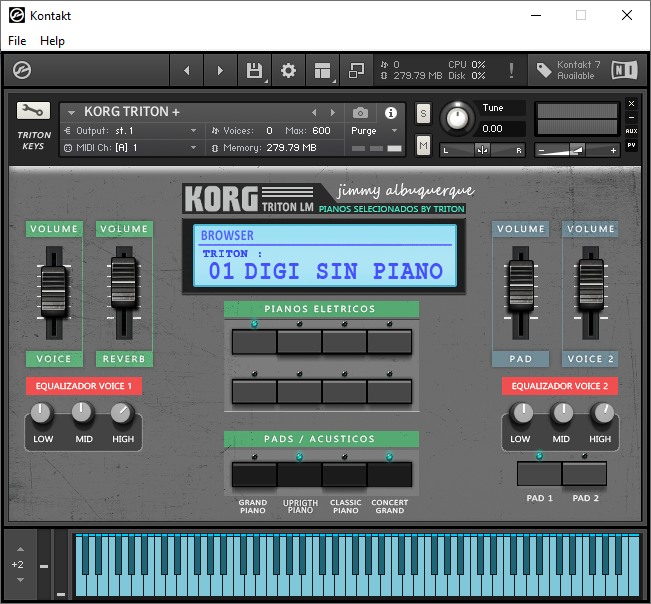Click the Voice volume fader
Image resolution: width=651 pixels, height=604 pixels.
pyautogui.click(x=54, y=292)
